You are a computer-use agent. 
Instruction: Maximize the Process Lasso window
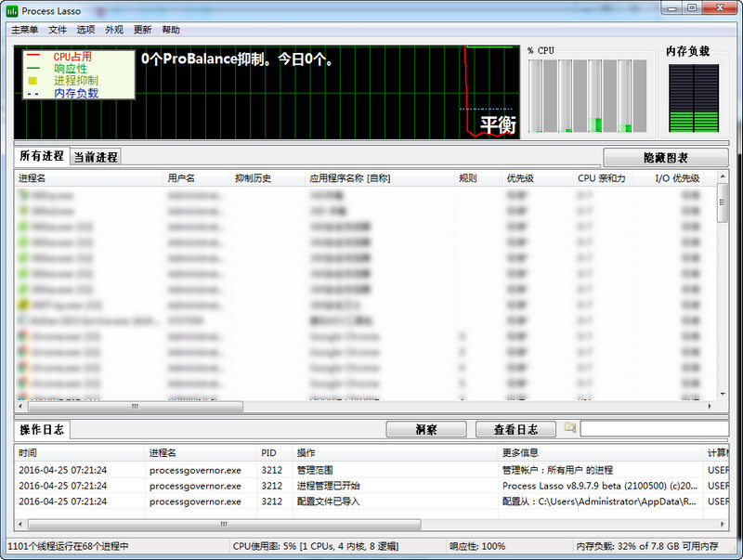point(692,8)
